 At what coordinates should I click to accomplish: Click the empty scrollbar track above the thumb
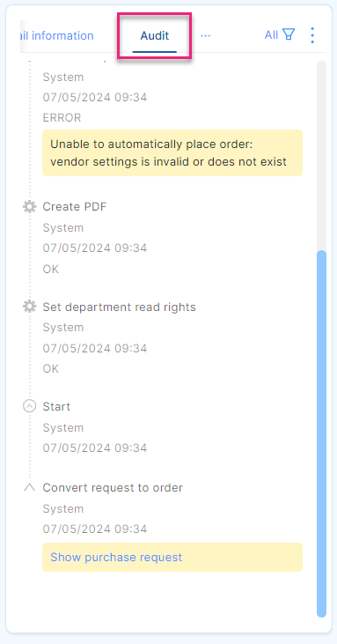click(322, 155)
